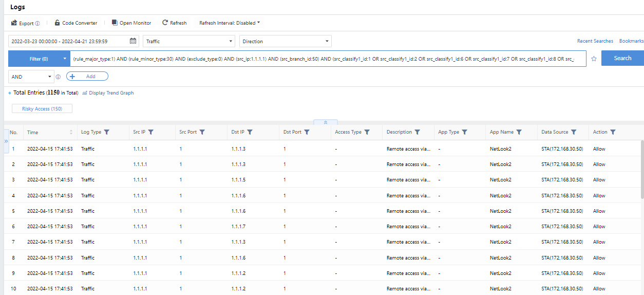Image resolution: width=644 pixels, height=295 pixels.
Task: Open filter on Dst Port column
Action: point(307,132)
